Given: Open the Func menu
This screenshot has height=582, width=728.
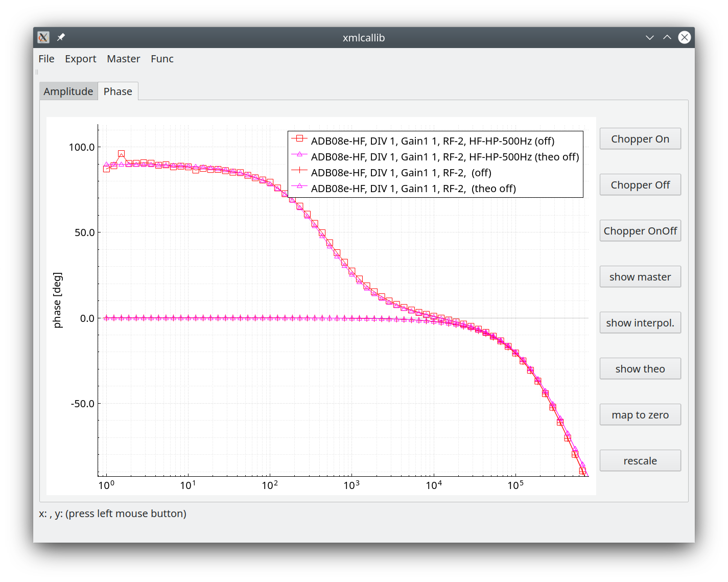Looking at the screenshot, I should pyautogui.click(x=162, y=59).
